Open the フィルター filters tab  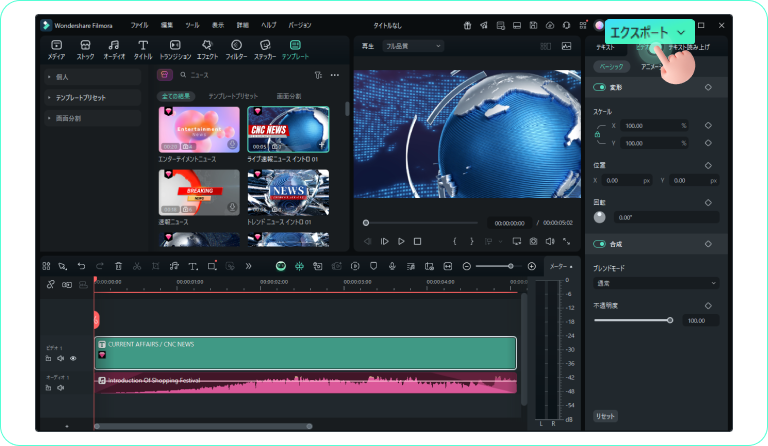coord(236,50)
